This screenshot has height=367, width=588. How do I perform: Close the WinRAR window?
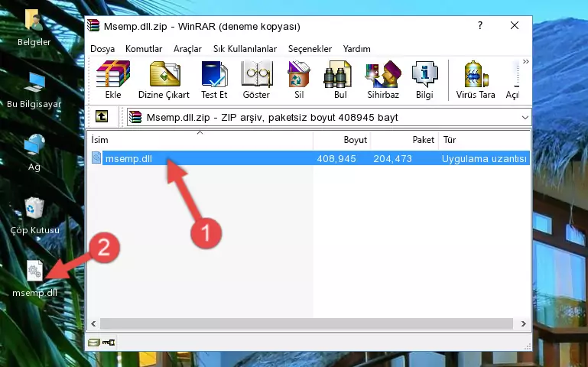coord(515,25)
